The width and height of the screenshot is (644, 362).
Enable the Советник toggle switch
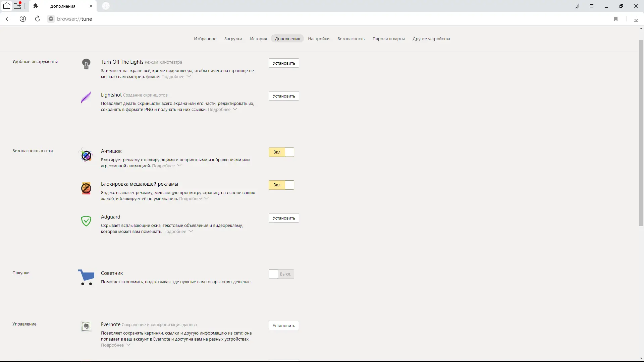(281, 274)
